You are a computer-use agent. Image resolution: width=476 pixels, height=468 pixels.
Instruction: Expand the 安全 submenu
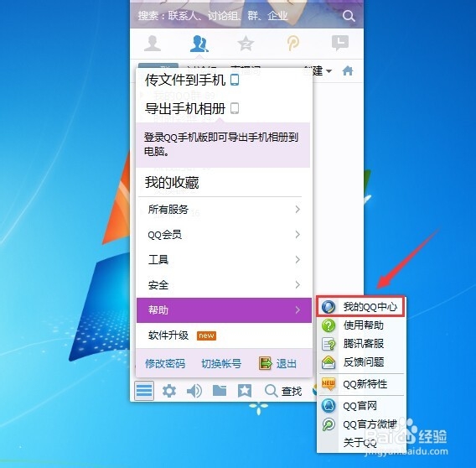(224, 285)
